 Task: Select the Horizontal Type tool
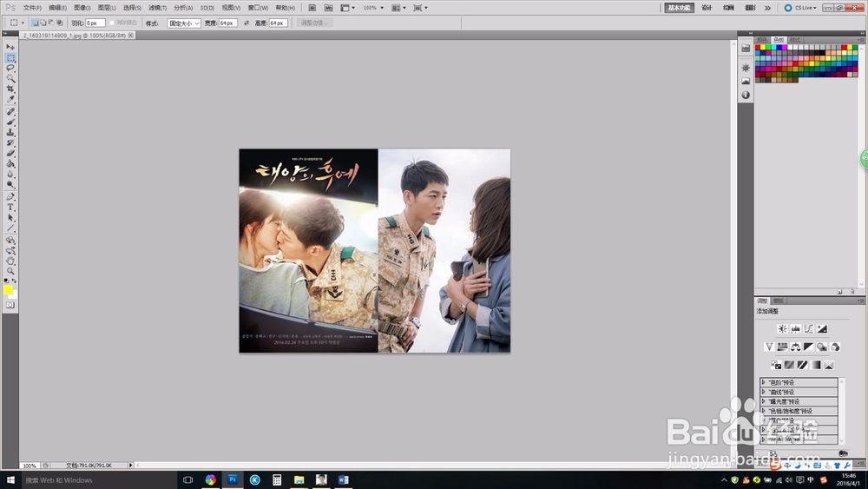[x=10, y=207]
